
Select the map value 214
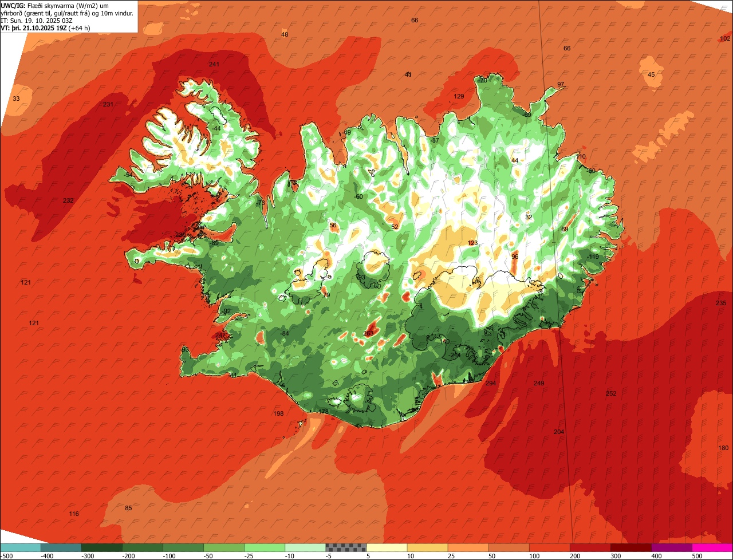[455, 356]
